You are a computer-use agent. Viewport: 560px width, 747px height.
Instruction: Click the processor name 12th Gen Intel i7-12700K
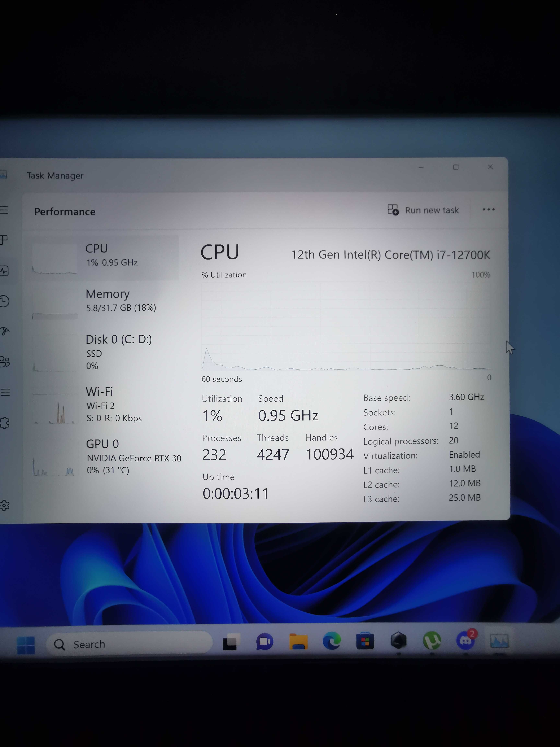391,255
